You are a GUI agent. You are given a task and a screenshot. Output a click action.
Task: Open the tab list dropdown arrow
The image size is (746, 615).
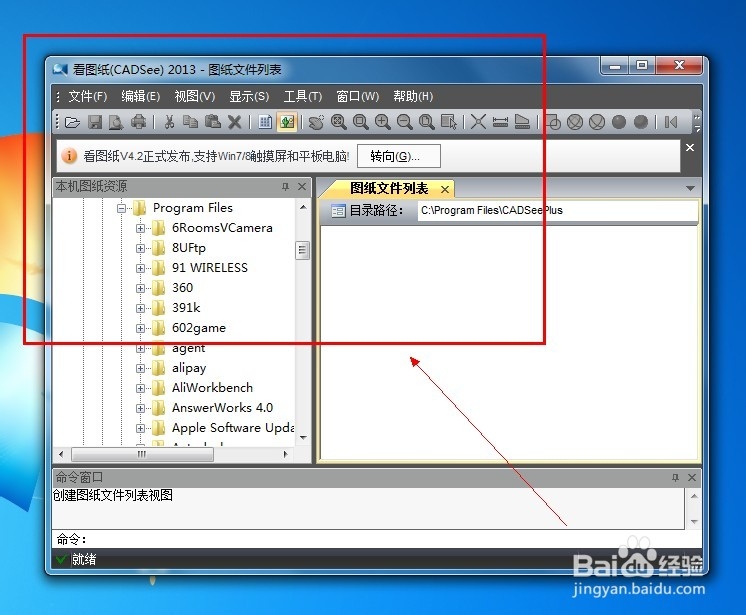tap(690, 188)
